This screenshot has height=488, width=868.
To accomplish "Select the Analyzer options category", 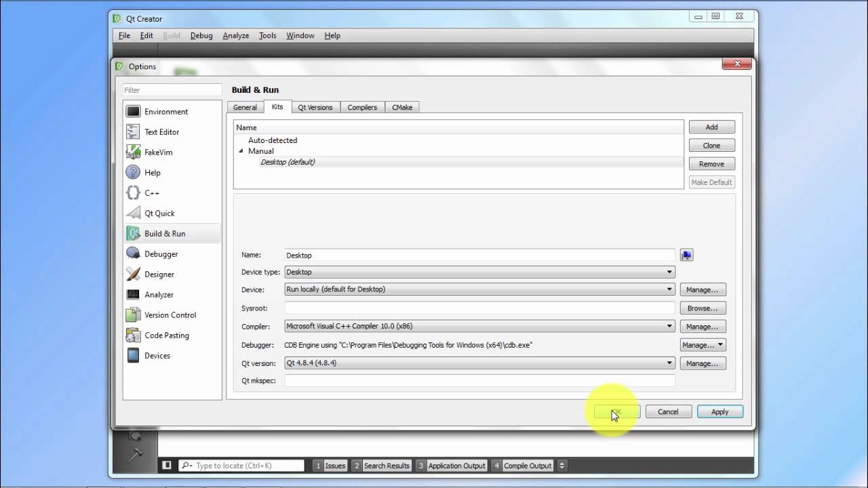I will click(x=172, y=295).
